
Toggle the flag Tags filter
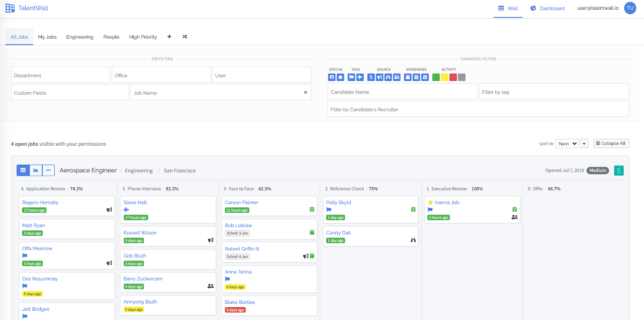pyautogui.click(x=351, y=77)
